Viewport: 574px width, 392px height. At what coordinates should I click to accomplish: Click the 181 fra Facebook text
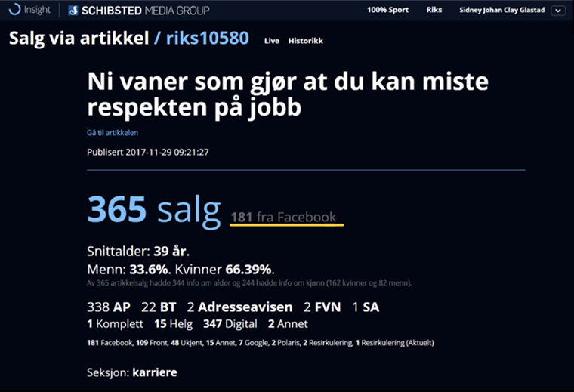tap(283, 217)
